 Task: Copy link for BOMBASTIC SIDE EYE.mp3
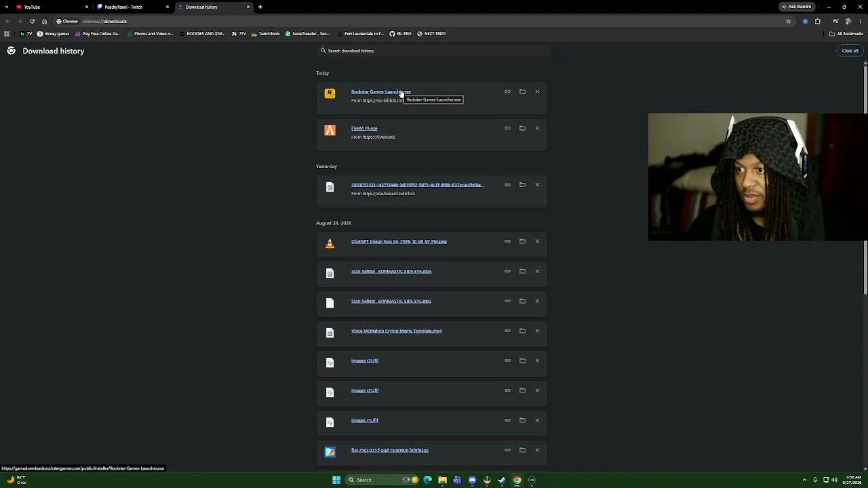(507, 301)
